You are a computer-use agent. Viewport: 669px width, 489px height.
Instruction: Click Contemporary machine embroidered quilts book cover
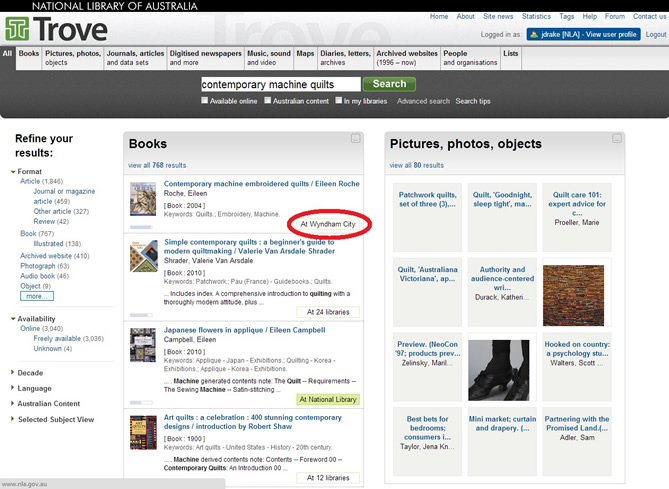(x=143, y=198)
